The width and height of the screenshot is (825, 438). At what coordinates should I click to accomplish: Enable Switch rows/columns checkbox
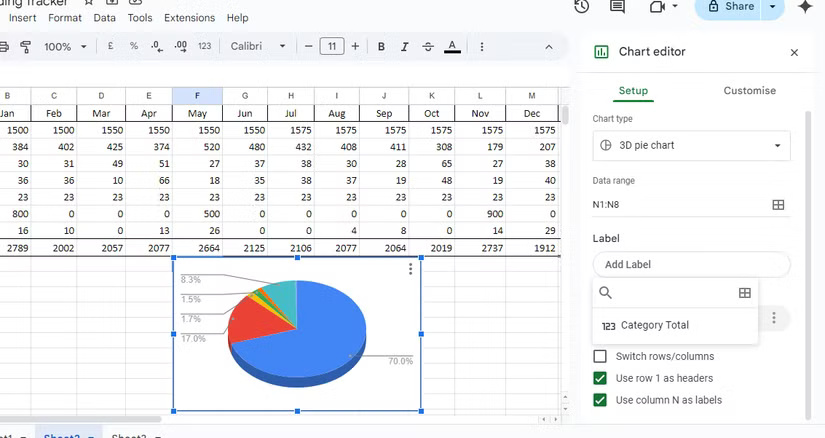coord(600,357)
